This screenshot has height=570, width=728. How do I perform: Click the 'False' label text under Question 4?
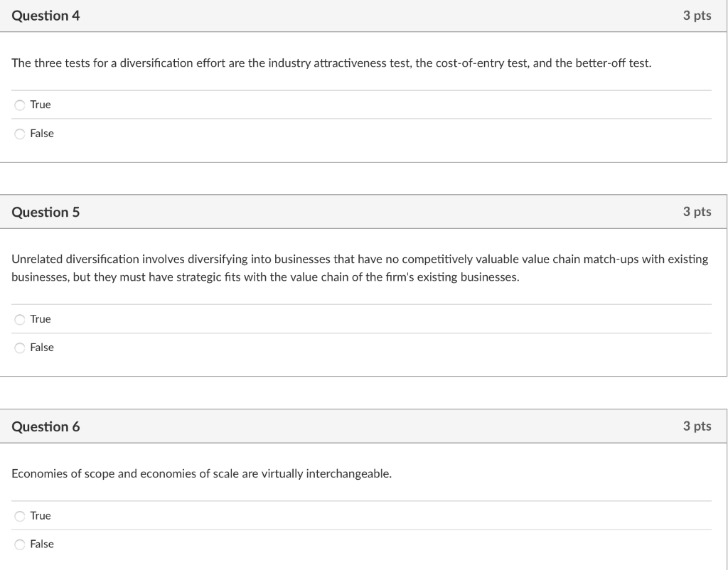click(x=42, y=134)
